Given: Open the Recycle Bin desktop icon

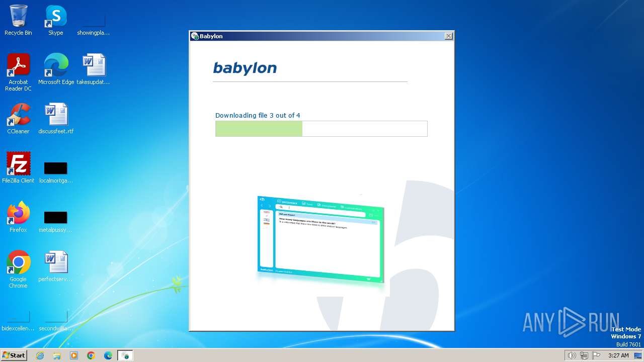Looking at the screenshot, I should [18, 21].
